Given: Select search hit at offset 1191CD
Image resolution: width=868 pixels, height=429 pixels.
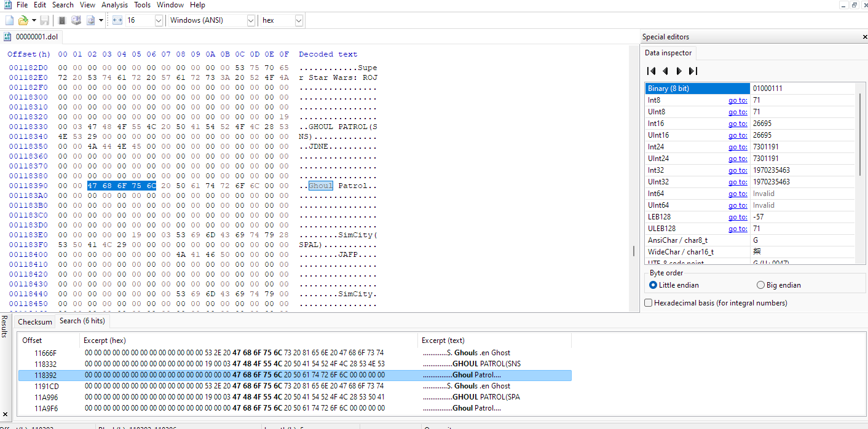Looking at the screenshot, I should 295,386.
